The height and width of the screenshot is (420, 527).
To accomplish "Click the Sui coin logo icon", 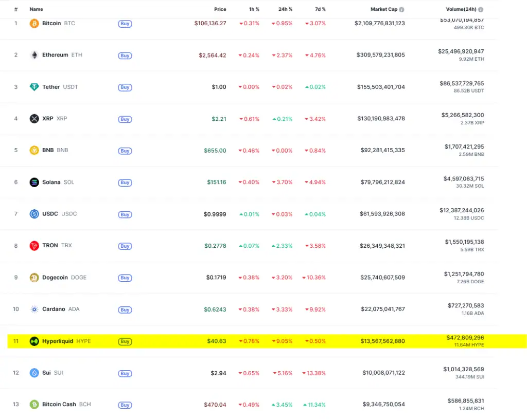I will click(34, 373).
